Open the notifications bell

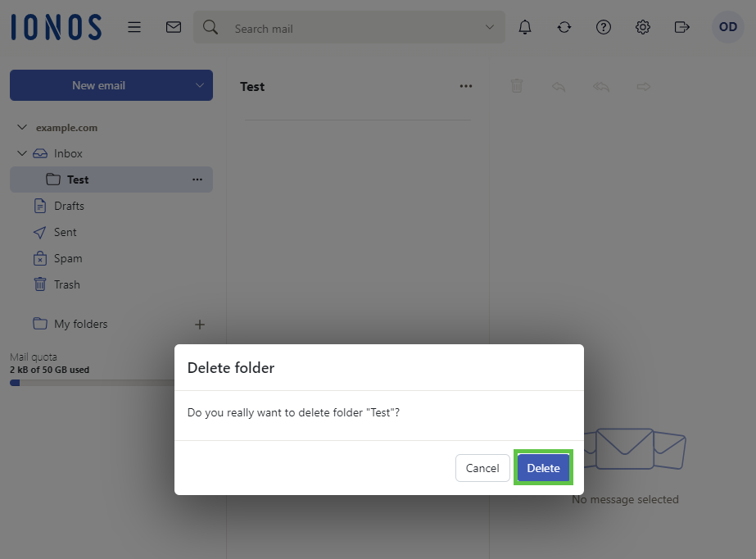coord(525,27)
